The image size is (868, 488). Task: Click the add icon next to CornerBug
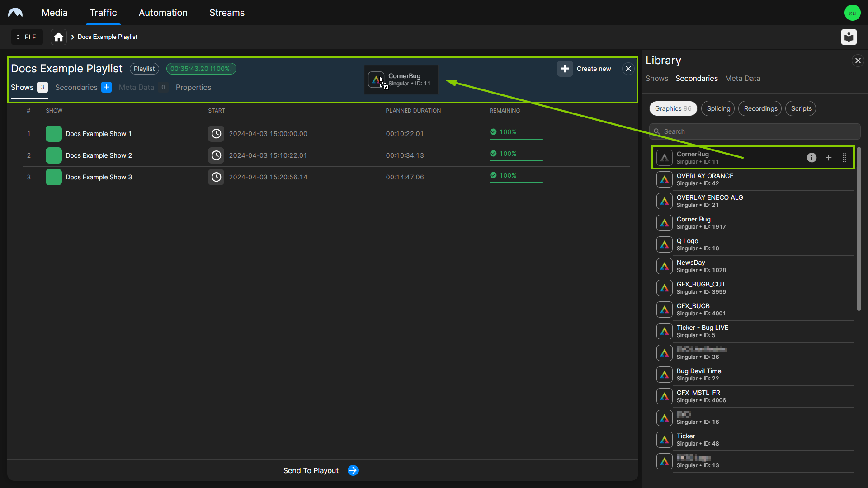(829, 158)
